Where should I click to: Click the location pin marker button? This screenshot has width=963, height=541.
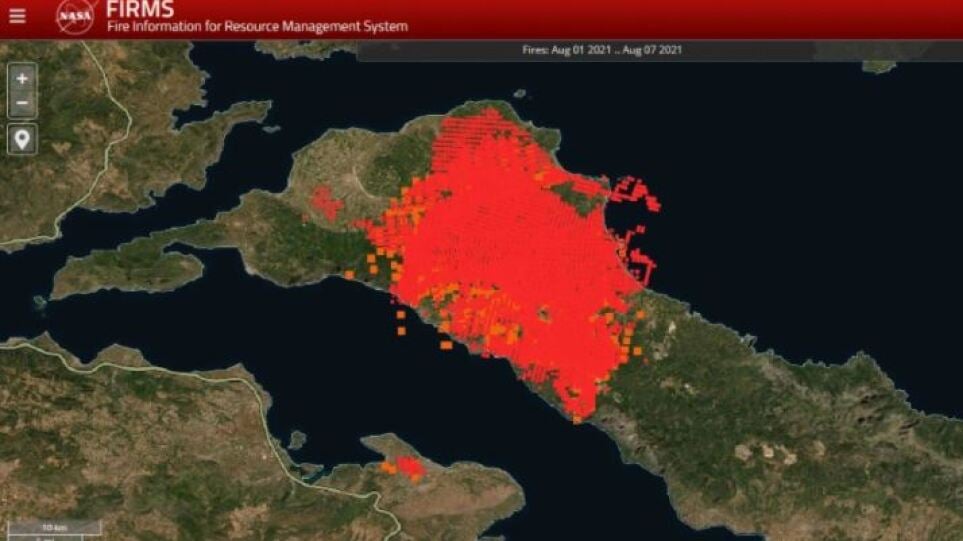pos(22,139)
